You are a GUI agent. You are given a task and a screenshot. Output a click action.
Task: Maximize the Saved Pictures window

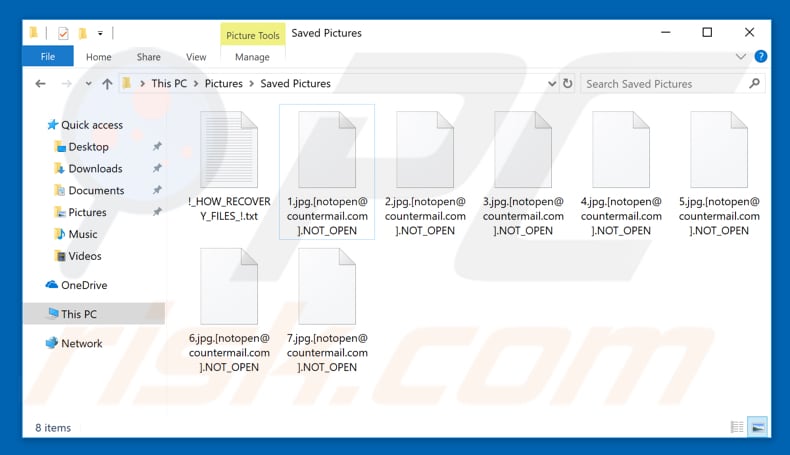click(707, 32)
